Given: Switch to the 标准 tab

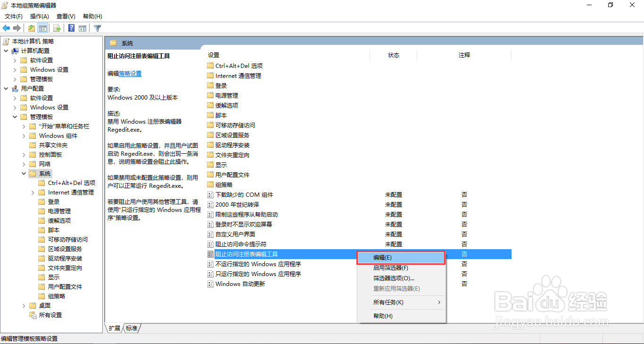Looking at the screenshot, I should 131,328.
